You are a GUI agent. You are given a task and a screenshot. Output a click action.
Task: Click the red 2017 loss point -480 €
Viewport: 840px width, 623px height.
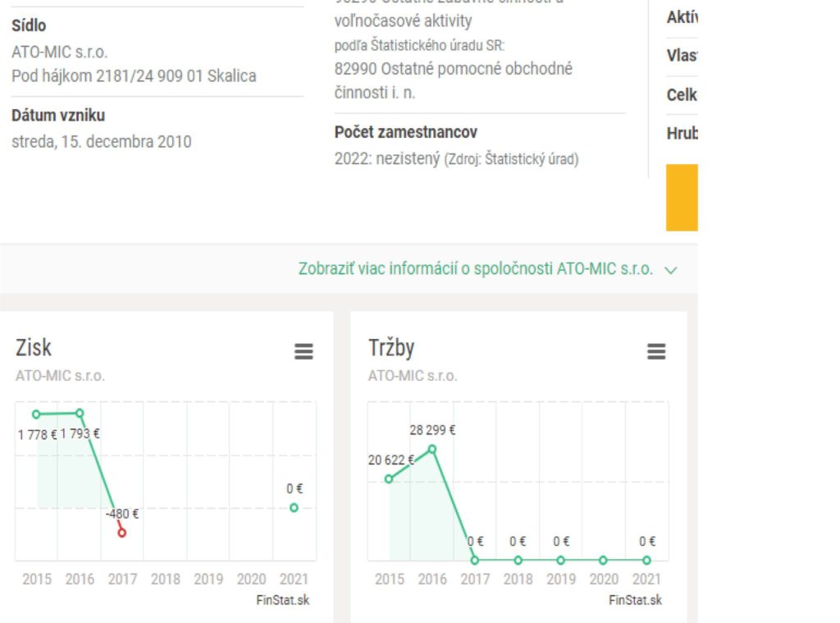[122, 533]
